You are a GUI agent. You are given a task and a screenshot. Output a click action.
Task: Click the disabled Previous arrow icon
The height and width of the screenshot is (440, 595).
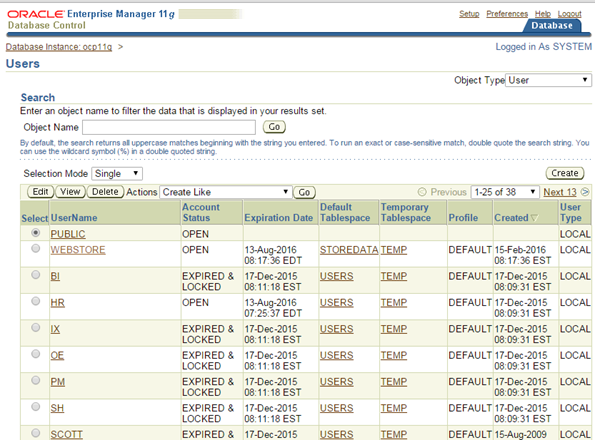tap(422, 192)
